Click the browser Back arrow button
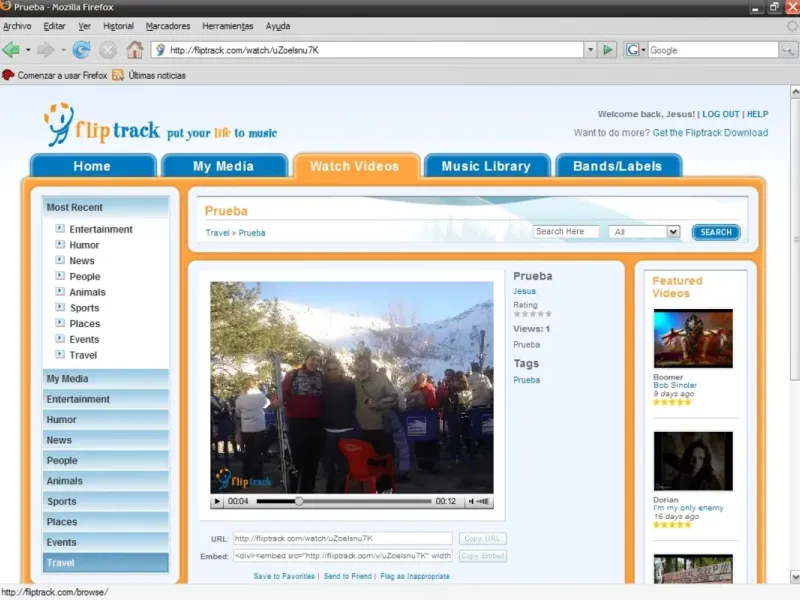 pos(11,50)
